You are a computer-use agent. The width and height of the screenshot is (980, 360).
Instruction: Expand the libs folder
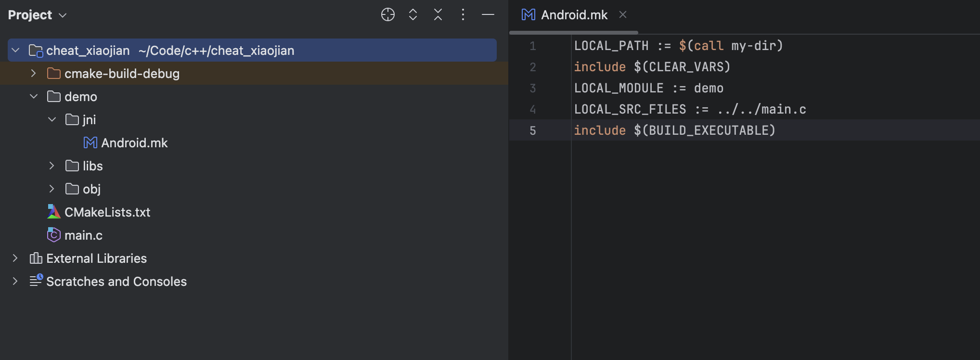(52, 166)
